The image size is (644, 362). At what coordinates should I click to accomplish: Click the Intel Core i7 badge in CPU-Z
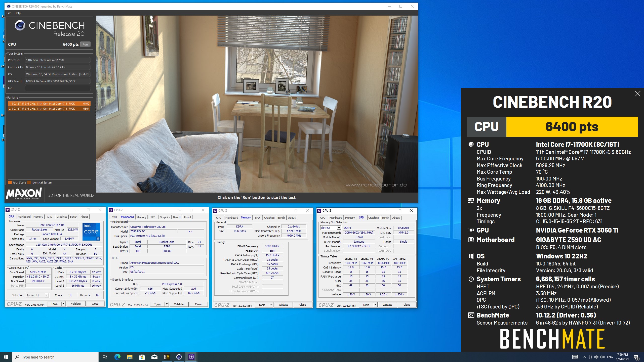[x=91, y=232]
